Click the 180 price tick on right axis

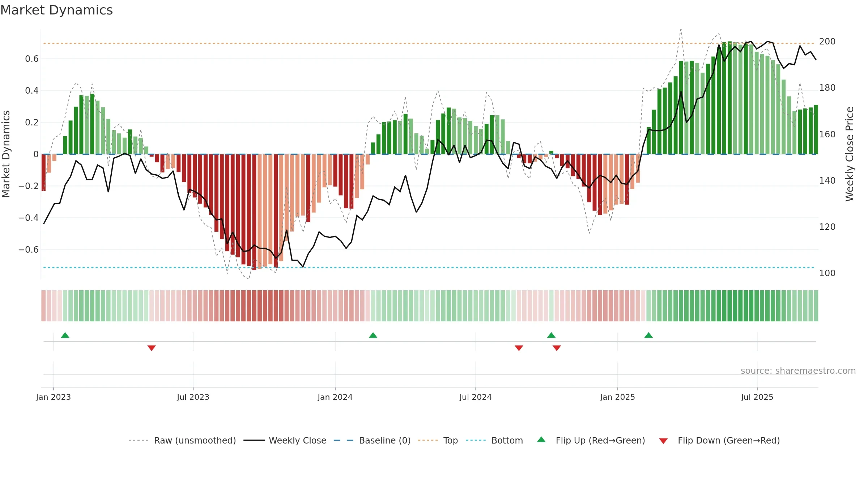coord(827,88)
